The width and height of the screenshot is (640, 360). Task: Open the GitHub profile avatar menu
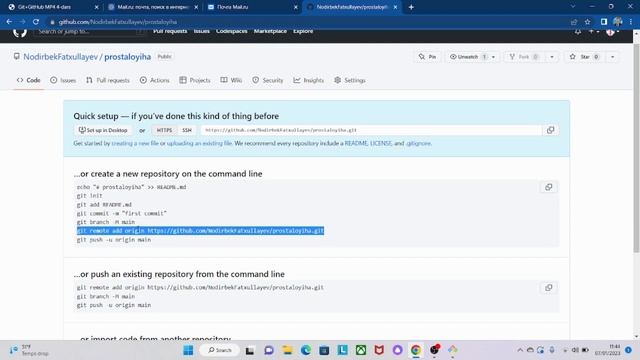tap(613, 32)
